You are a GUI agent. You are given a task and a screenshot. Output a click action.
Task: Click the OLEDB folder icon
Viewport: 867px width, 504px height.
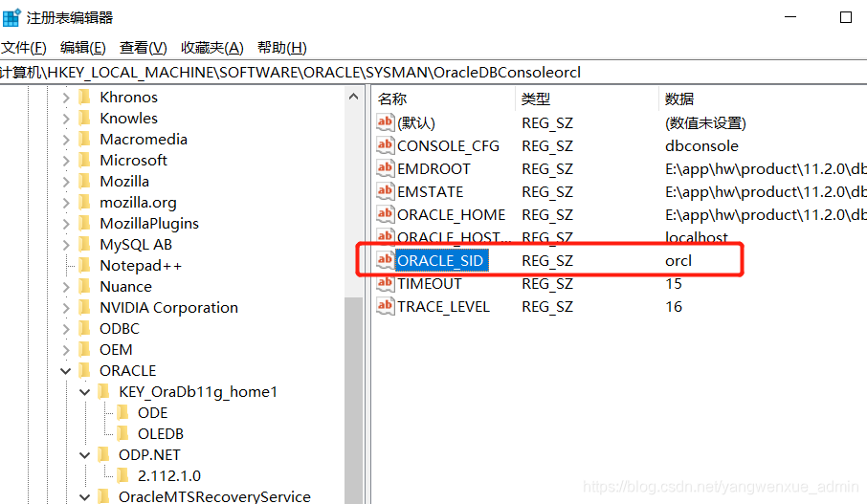click(x=122, y=433)
